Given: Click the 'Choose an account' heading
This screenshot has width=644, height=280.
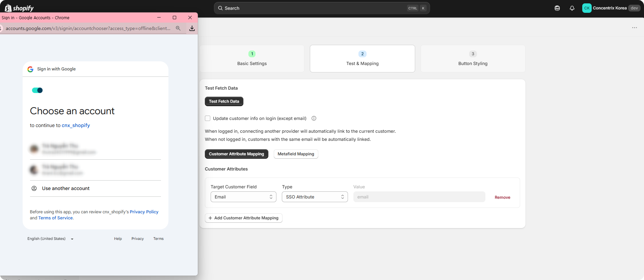Looking at the screenshot, I should [72, 111].
